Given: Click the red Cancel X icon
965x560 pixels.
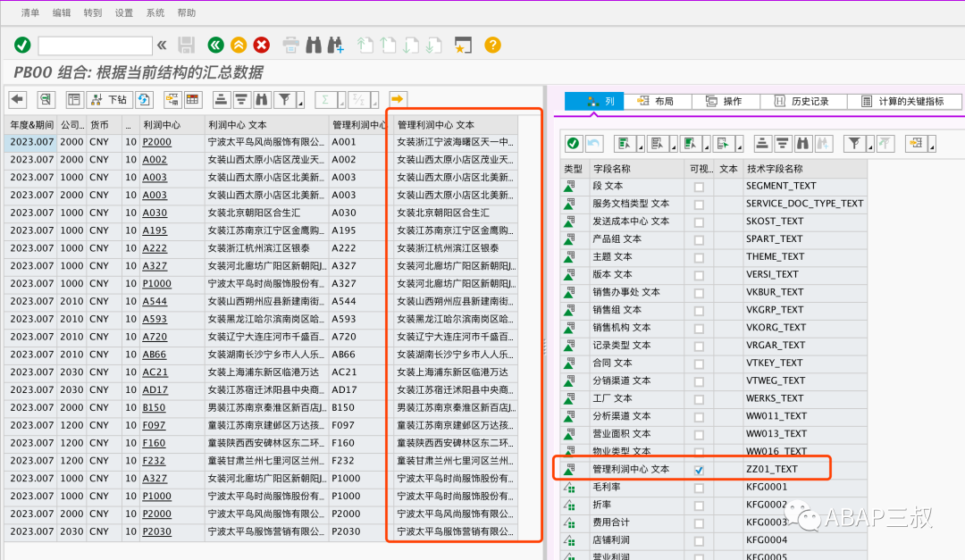Looking at the screenshot, I should tap(262, 45).
